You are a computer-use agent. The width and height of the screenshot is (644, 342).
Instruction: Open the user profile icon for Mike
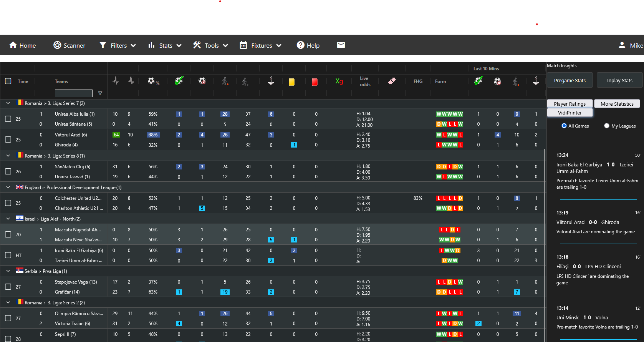tap(622, 45)
